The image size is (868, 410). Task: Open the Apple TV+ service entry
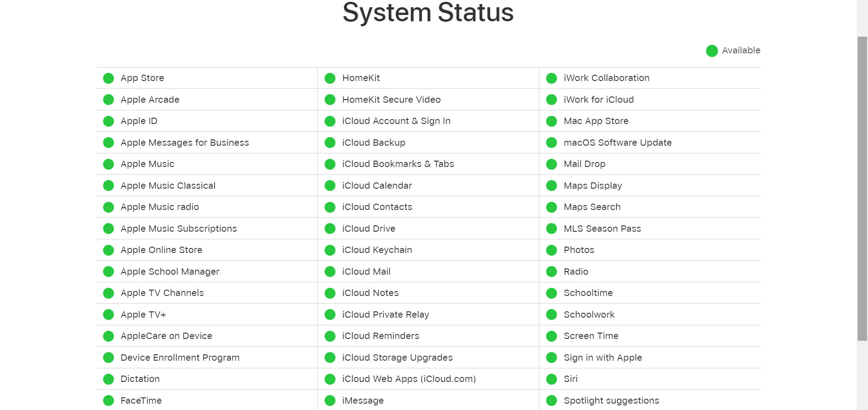coord(143,315)
